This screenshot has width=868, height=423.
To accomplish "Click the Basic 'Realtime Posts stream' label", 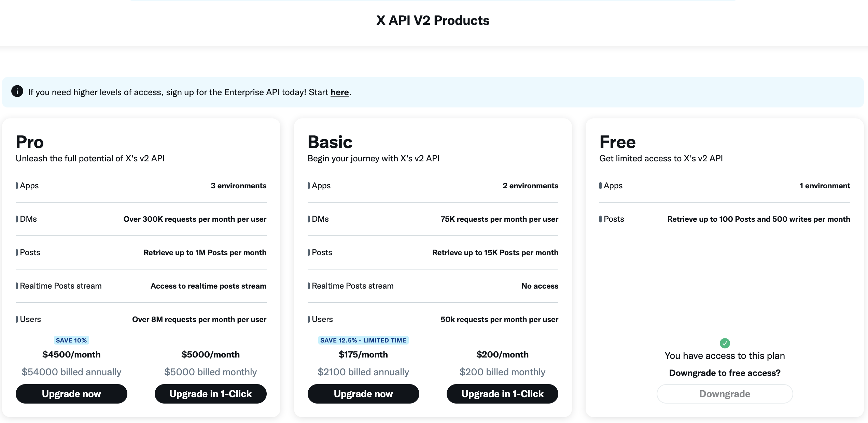I will [353, 286].
